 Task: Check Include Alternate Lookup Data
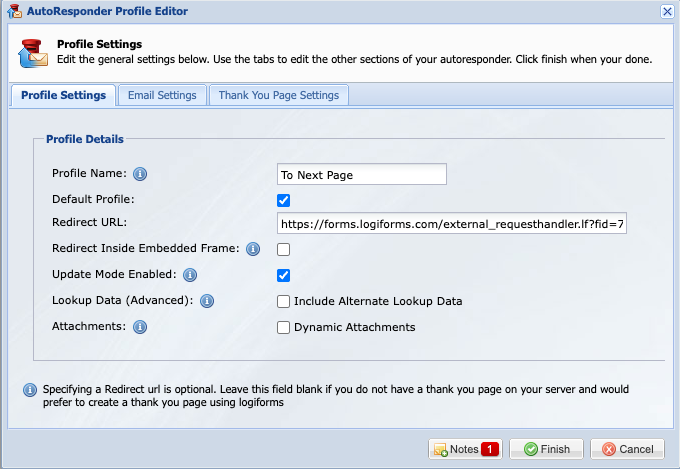click(x=284, y=302)
